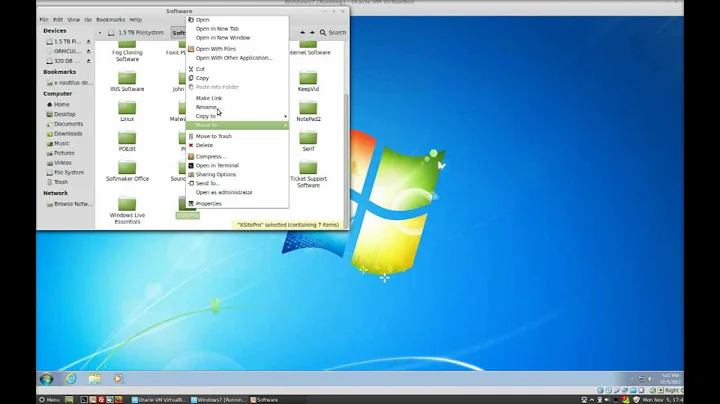
Task: Open the File menu
Action: coord(44,20)
